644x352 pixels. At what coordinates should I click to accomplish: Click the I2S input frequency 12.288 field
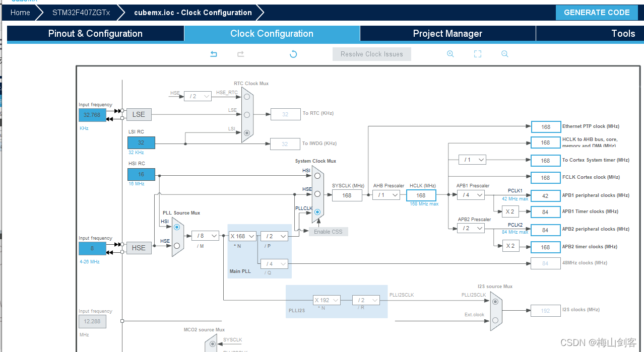coord(92,321)
